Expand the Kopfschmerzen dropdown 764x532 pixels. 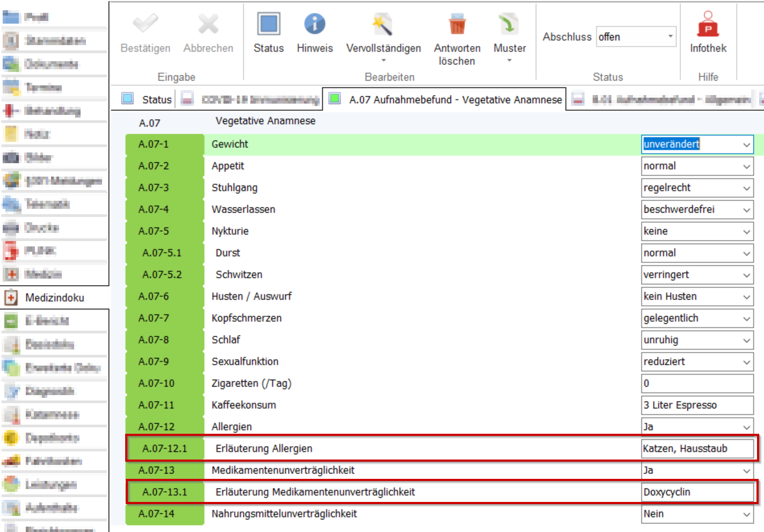tap(746, 319)
